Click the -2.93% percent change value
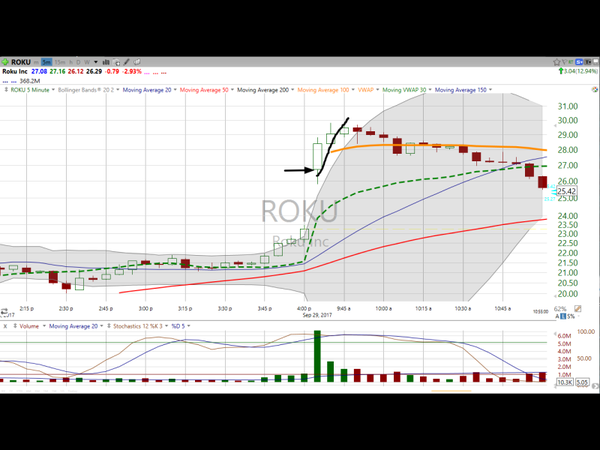Screen dimensions: 600x450 pyautogui.click(x=132, y=72)
